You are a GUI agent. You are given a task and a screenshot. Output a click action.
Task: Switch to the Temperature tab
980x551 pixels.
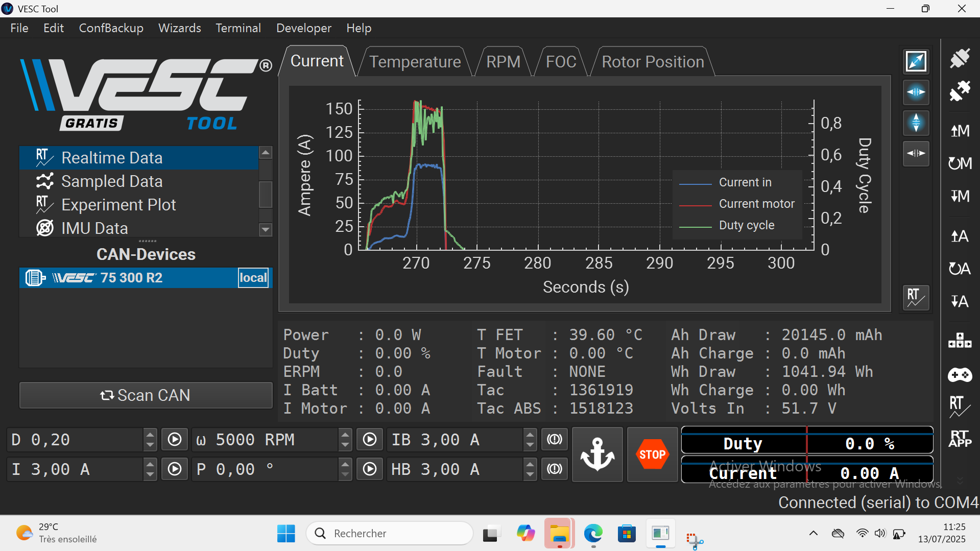coord(415,62)
